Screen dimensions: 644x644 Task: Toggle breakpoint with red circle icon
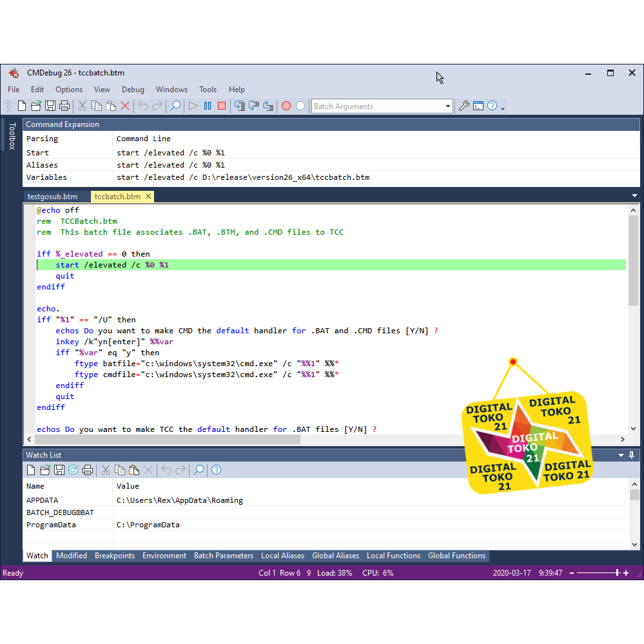point(286,106)
